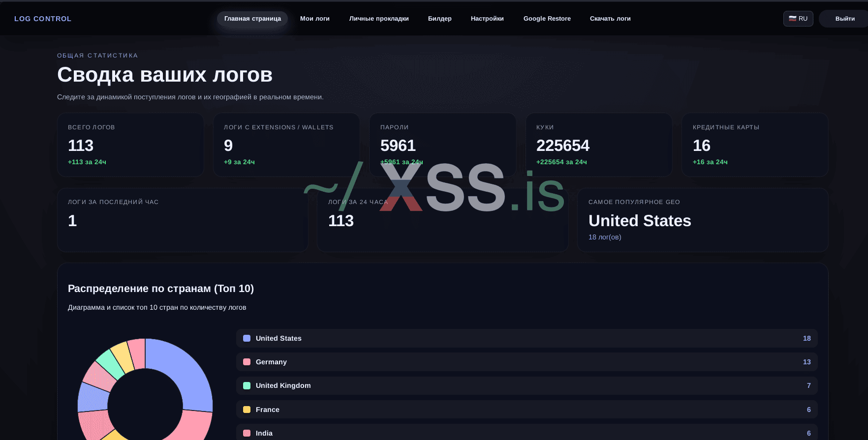The width and height of the screenshot is (868, 440).
Task: Click the Сводка ваших логов heading
Action: click(x=165, y=75)
